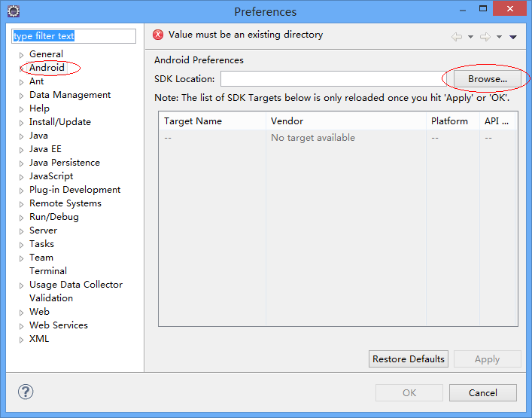Open Validation preferences page
This screenshot has height=418, width=532.
(51, 298)
